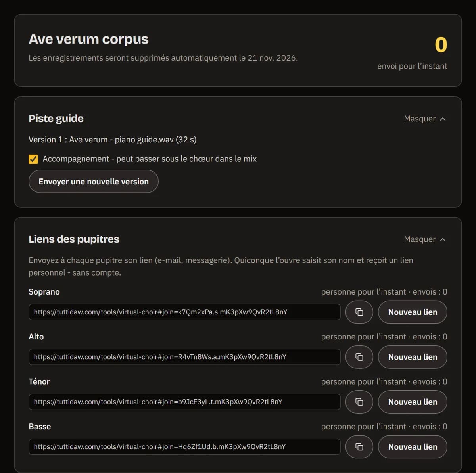
Task: Click the deletion date notice '21 nov. 2026'
Action: 272,58
